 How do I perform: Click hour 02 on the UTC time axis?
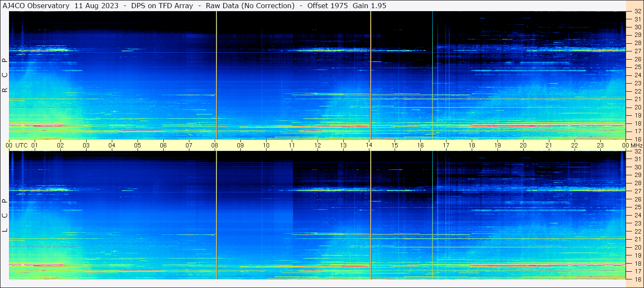coord(60,145)
